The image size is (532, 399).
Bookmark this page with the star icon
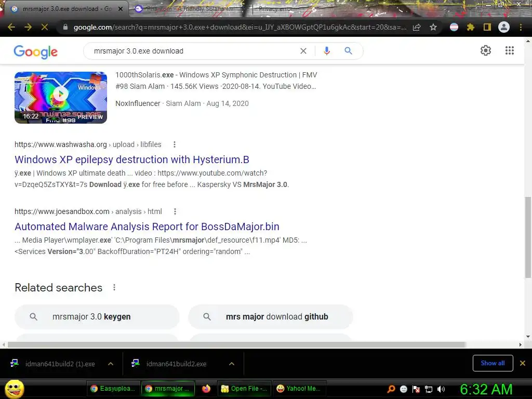pyautogui.click(x=433, y=27)
